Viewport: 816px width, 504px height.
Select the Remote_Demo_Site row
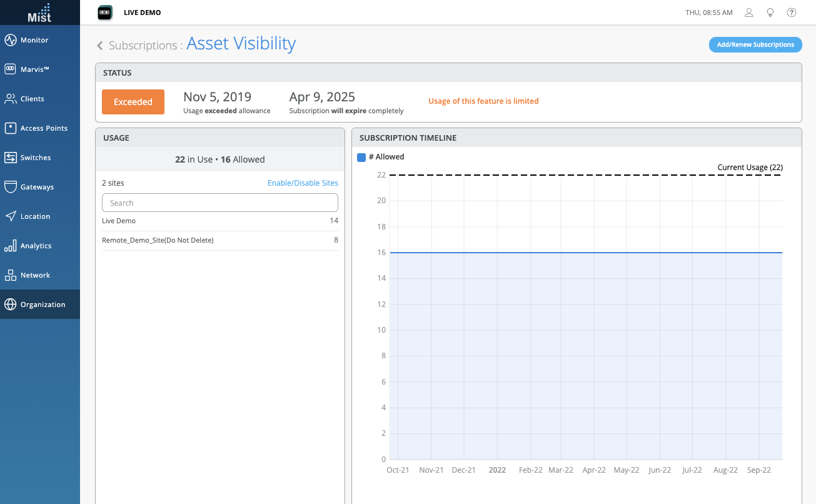pos(220,240)
